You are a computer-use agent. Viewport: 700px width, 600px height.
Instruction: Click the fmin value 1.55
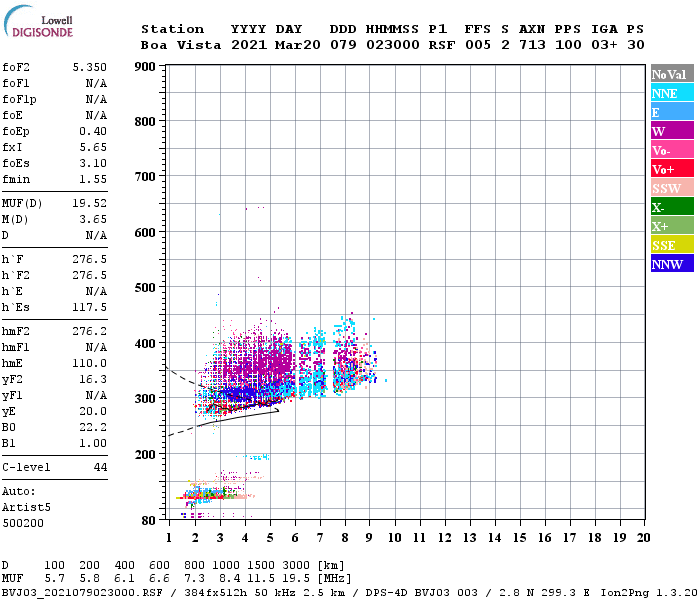[93, 179]
